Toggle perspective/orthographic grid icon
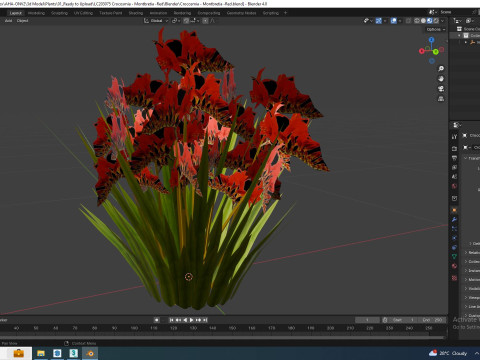Image resolution: width=480 pixels, height=360 pixels. click(441, 99)
